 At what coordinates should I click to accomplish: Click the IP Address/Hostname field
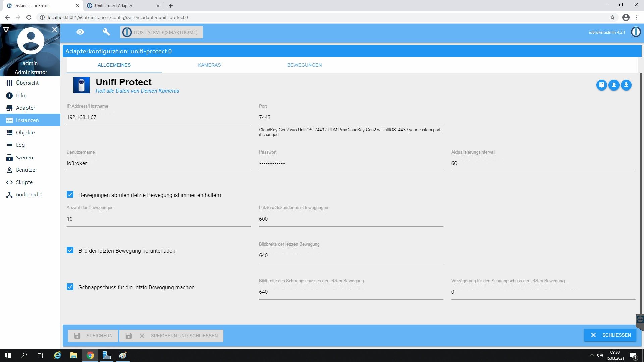(x=159, y=117)
